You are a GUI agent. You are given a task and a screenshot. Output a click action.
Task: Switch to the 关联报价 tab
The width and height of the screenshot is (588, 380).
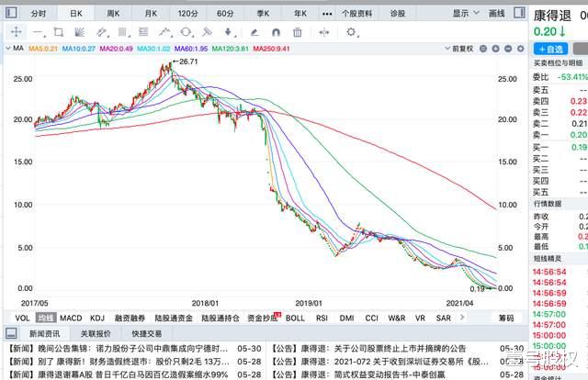[96, 333]
